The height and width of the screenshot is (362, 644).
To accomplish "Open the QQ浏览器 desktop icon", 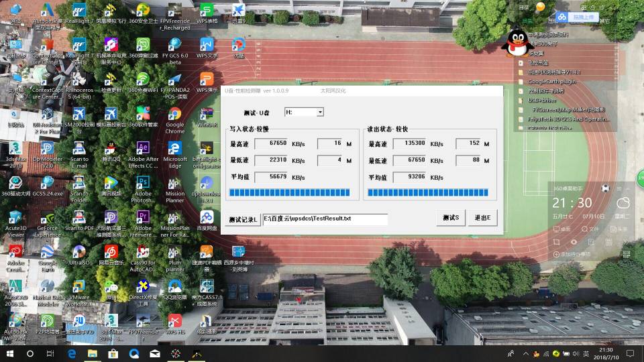I will tap(175, 290).
